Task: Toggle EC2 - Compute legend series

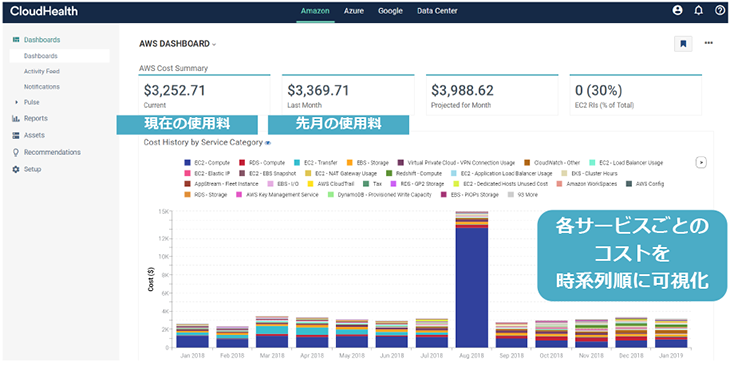Action: click(x=207, y=163)
